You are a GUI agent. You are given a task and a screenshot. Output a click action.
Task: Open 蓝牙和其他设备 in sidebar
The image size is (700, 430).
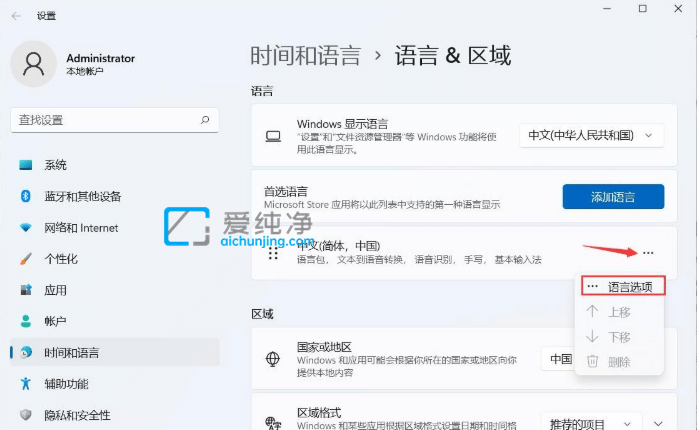(115, 196)
